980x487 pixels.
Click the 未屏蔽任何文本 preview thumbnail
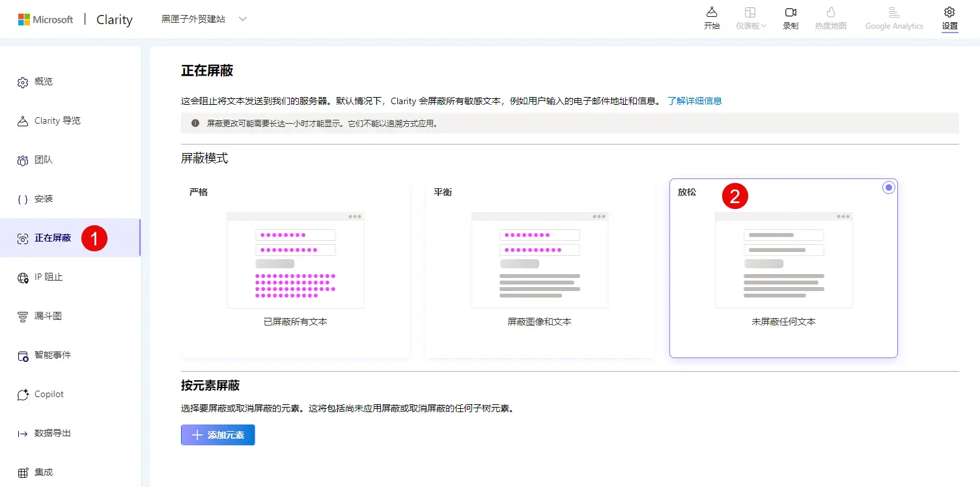click(783, 260)
